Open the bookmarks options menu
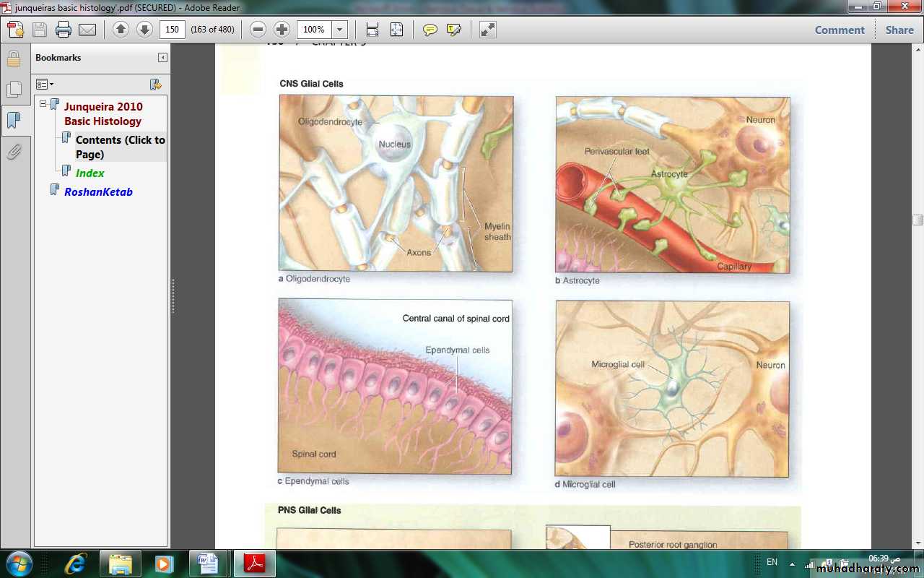 click(45, 85)
